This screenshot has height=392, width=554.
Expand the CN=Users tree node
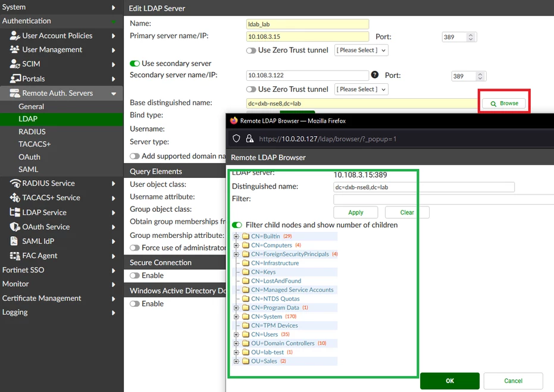coord(236,334)
